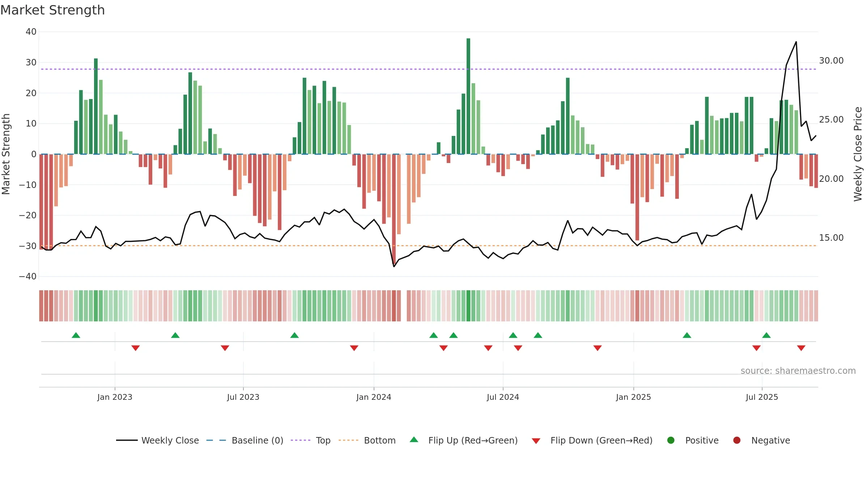Image resolution: width=868 pixels, height=488 pixels.
Task: Open the source: sharemaestro.com text
Action: point(798,371)
